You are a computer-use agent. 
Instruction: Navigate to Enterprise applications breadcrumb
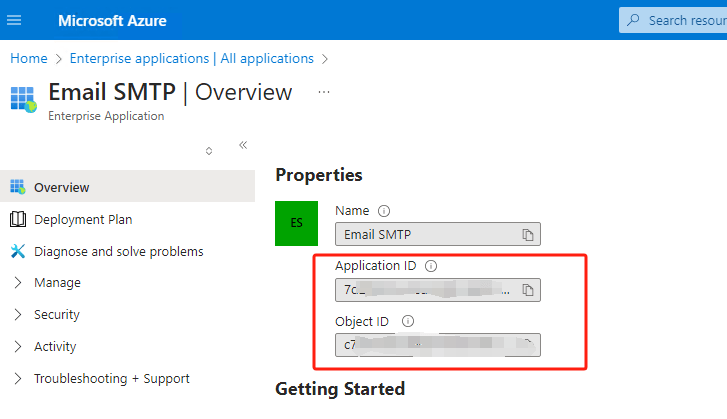coord(191,58)
